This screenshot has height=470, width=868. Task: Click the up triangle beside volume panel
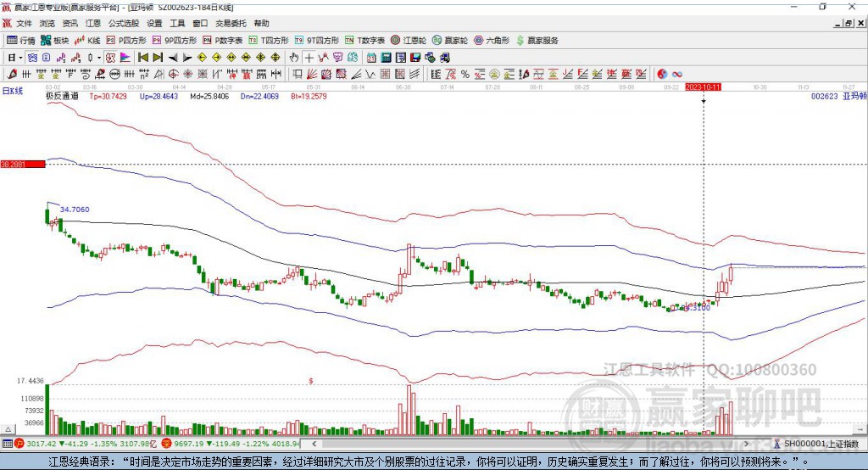[8, 429]
